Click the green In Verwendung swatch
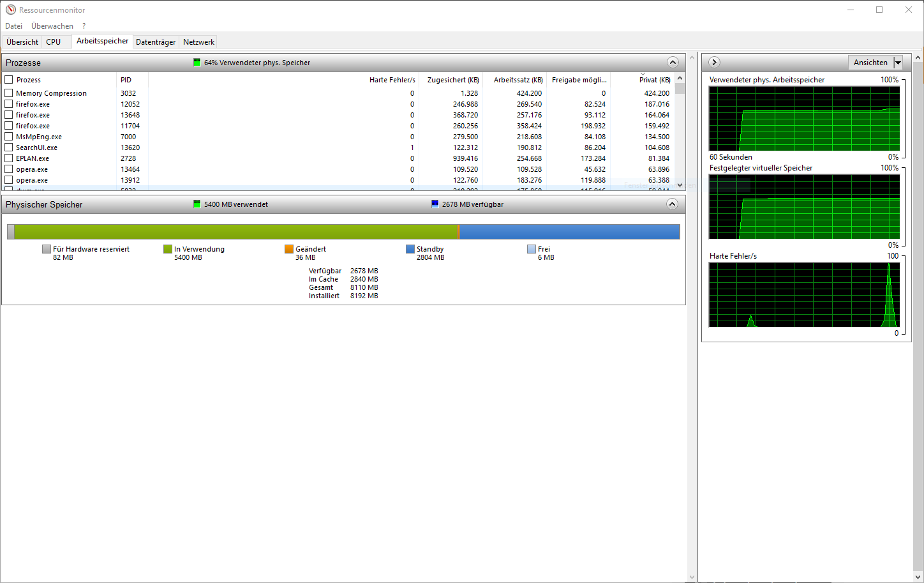Viewport: 924px width, 583px height. click(x=168, y=249)
